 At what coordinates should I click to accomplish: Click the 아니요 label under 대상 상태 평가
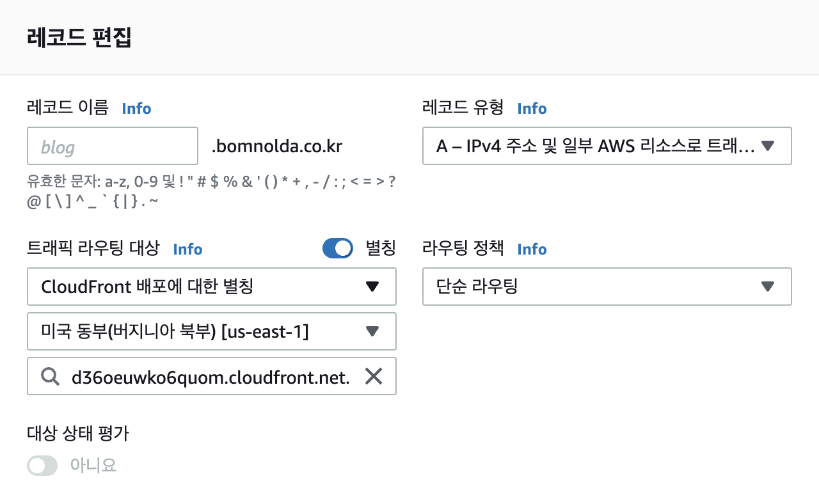click(x=93, y=465)
